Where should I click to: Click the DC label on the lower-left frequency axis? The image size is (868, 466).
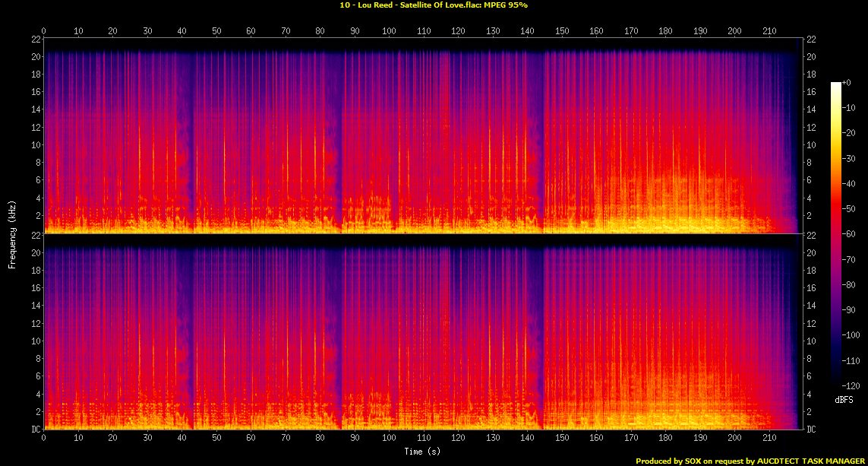[33, 430]
